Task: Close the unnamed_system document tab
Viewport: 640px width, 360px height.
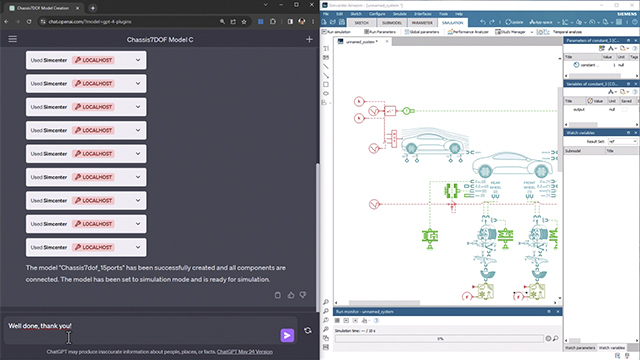Action: [x=387, y=41]
